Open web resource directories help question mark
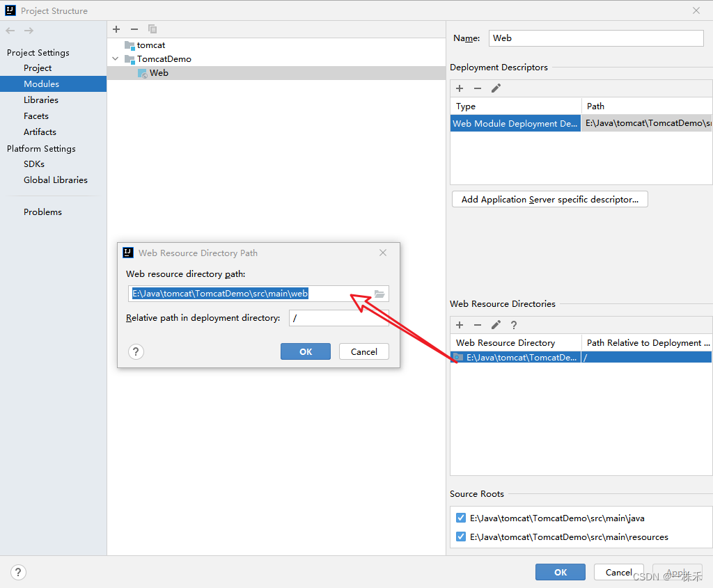 pos(514,325)
